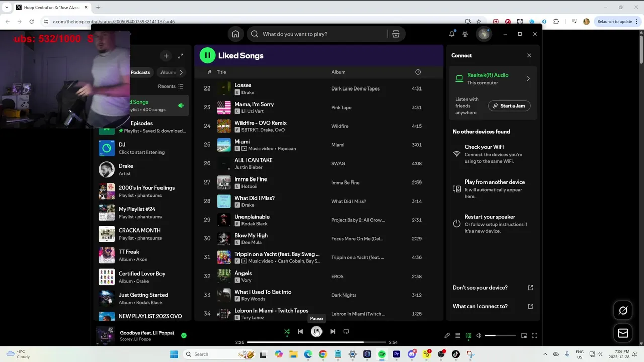Open Spotify from the Windows taskbar
This screenshot has width=644, height=362.
point(382,354)
